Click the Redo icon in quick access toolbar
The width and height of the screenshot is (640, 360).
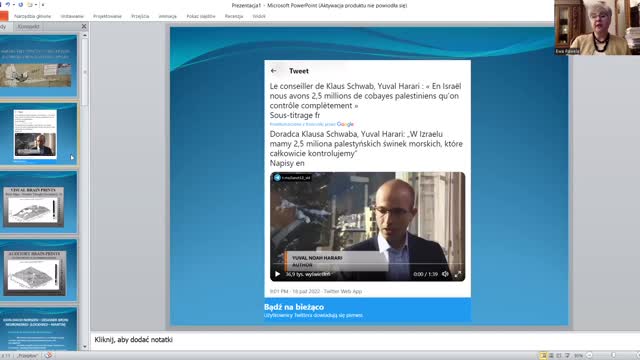click(20, 5)
